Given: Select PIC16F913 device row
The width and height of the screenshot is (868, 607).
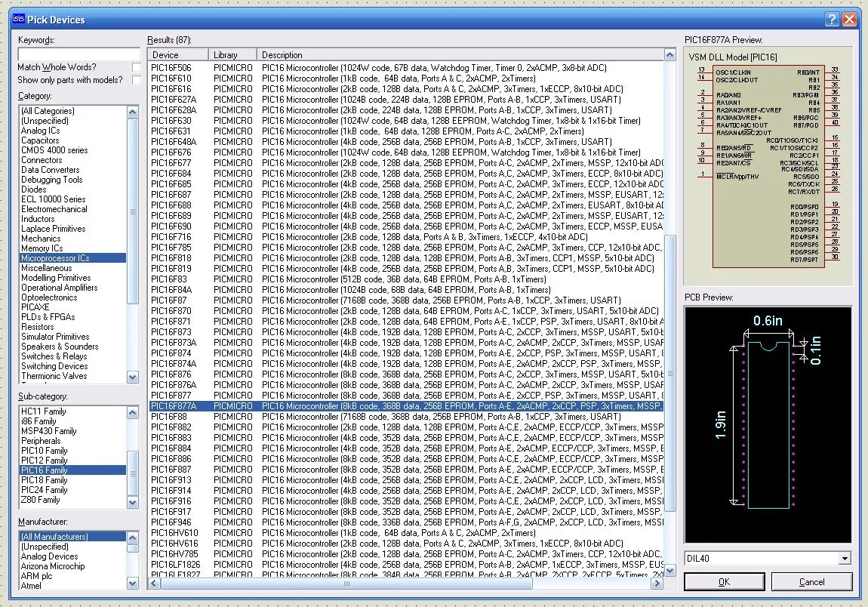Looking at the screenshot, I should (x=406, y=480).
